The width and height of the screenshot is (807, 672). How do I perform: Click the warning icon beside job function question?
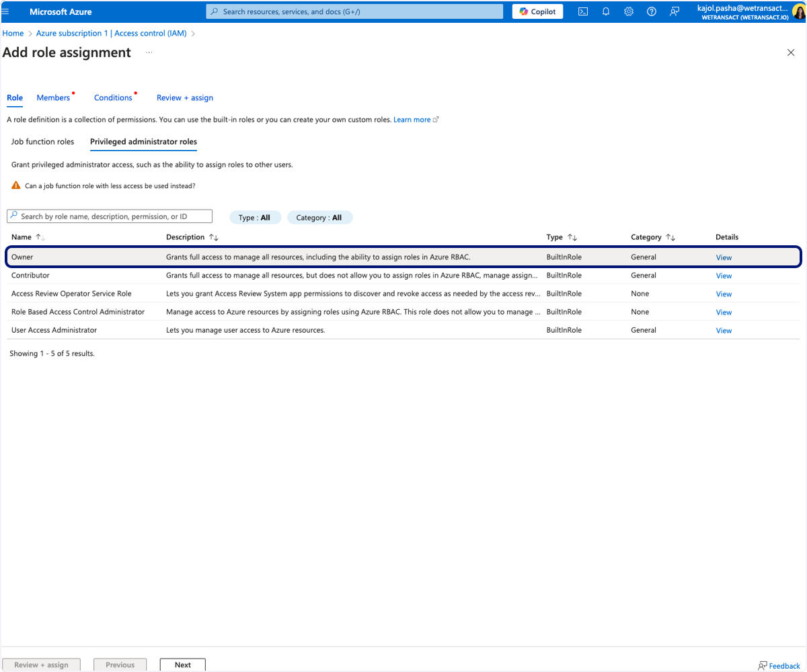tap(16, 185)
